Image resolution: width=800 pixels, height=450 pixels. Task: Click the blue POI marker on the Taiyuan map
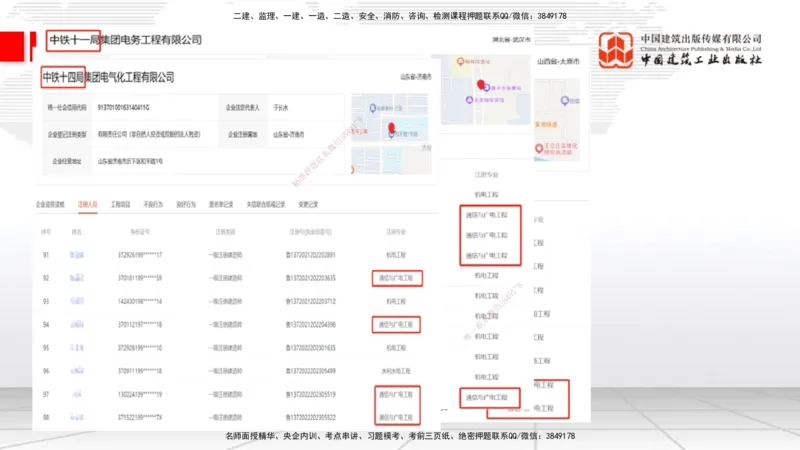[564, 101]
